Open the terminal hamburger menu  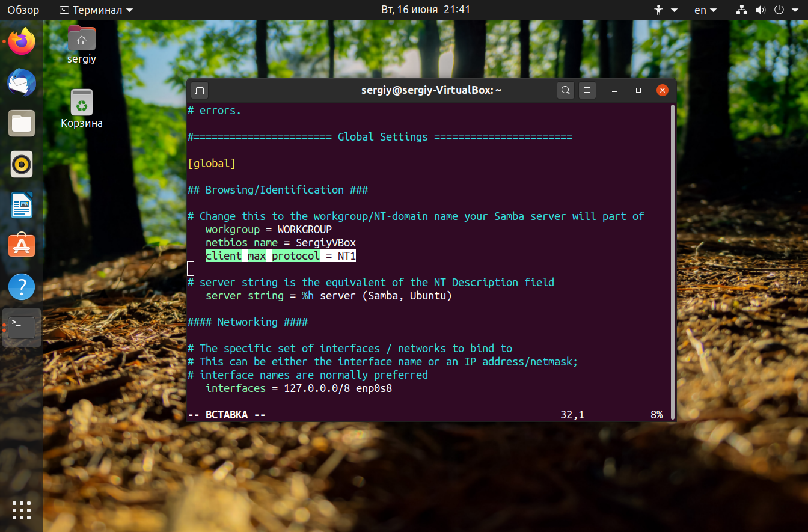click(x=587, y=90)
